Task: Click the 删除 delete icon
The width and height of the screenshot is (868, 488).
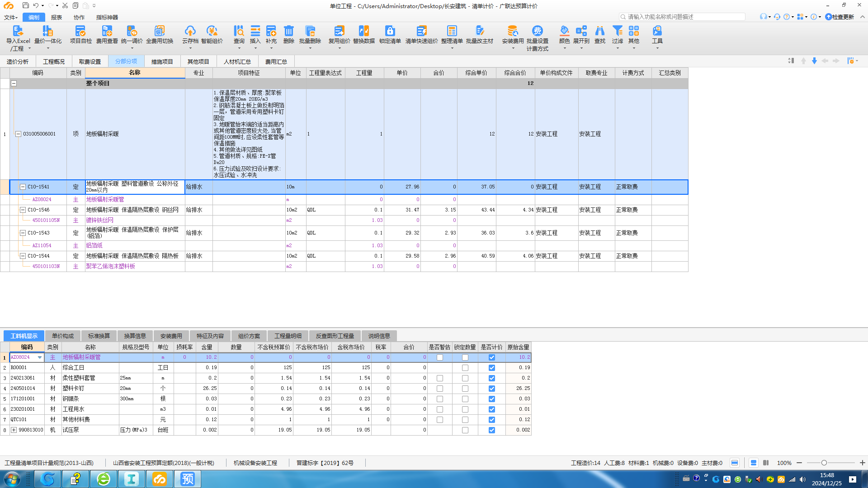Action: [x=288, y=31]
